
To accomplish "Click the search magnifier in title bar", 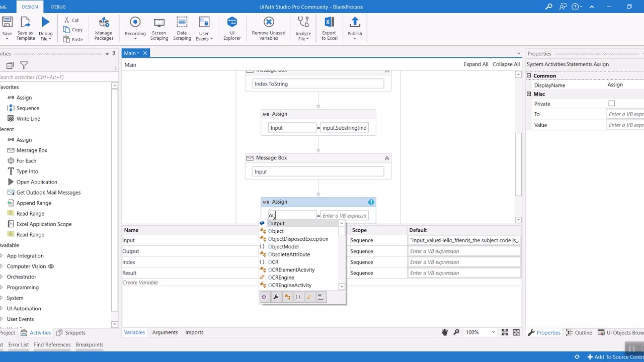I will (x=549, y=7).
